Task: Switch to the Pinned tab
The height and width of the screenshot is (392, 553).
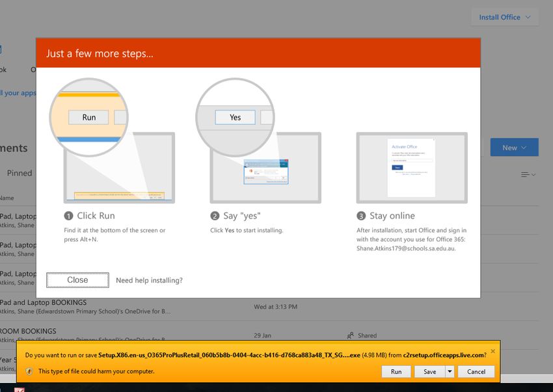Action: click(20, 173)
